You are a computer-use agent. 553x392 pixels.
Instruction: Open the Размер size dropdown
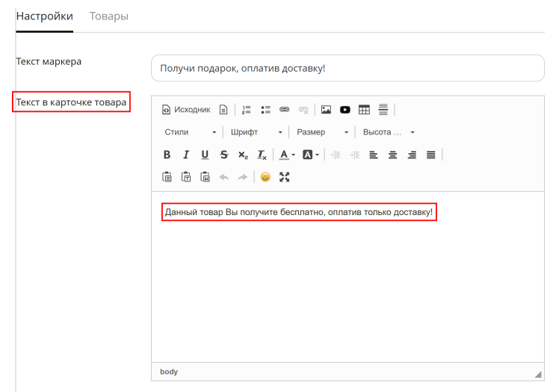pos(322,132)
